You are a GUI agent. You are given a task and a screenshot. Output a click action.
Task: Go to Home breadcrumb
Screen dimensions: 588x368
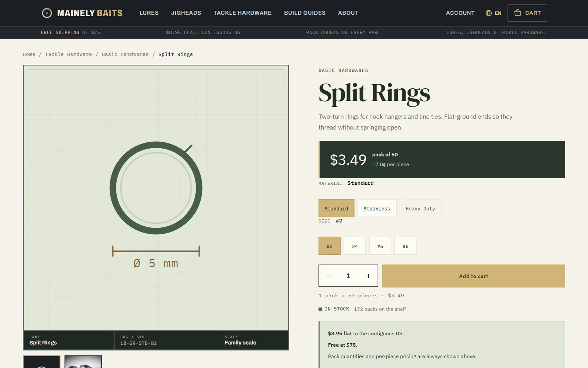[x=29, y=54]
